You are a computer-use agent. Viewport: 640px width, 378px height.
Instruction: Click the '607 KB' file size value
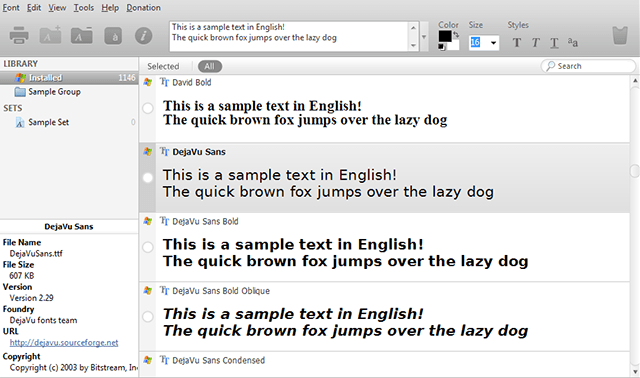(x=22, y=276)
